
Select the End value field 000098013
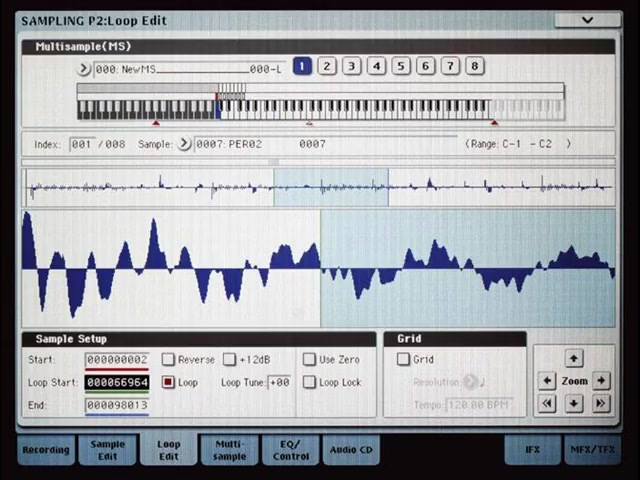pos(117,405)
